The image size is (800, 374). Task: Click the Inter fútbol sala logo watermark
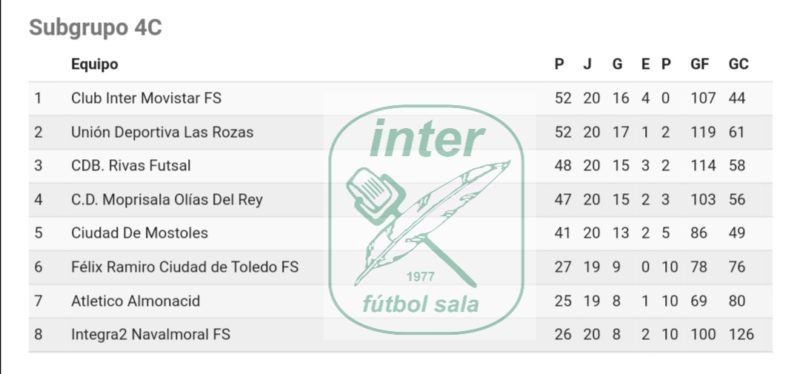click(427, 219)
